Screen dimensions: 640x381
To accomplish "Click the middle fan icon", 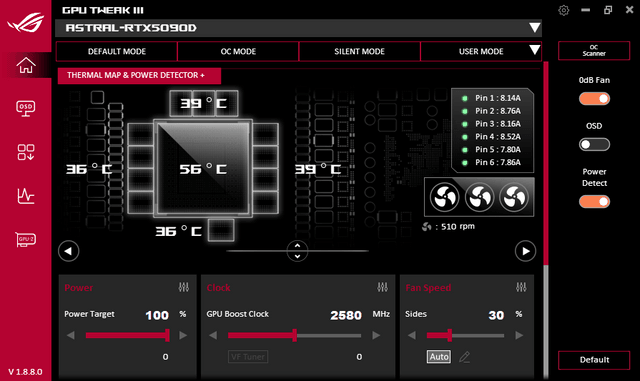I will tap(479, 197).
